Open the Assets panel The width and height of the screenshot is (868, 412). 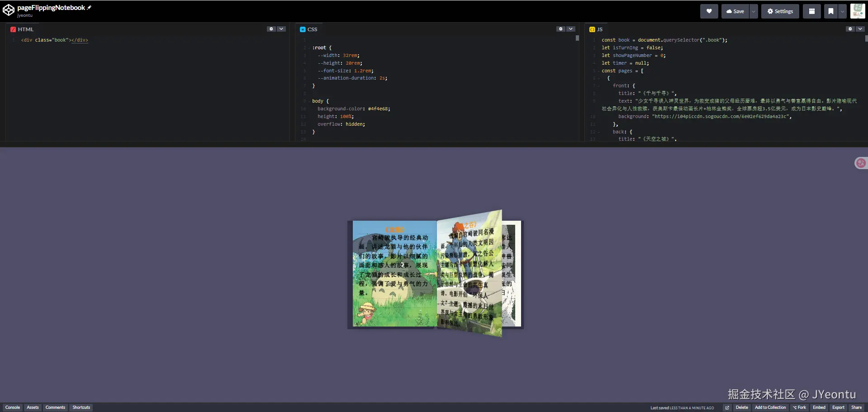coord(33,407)
